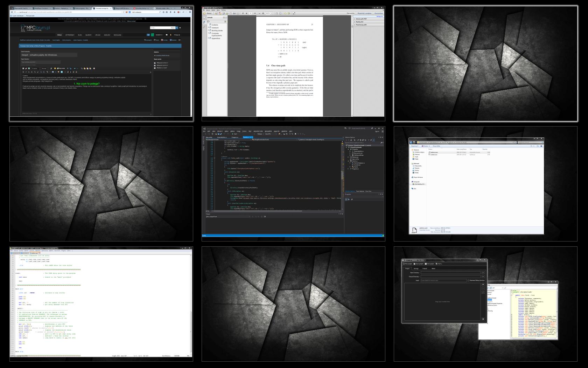Click the Start debug button in Visual Studio
Viewport: 588px width, 368px height.
235,134
